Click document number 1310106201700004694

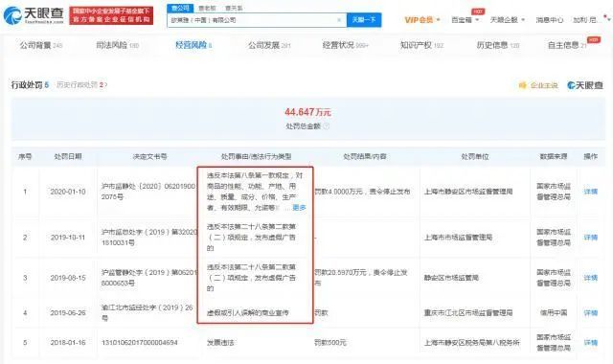(x=139, y=343)
